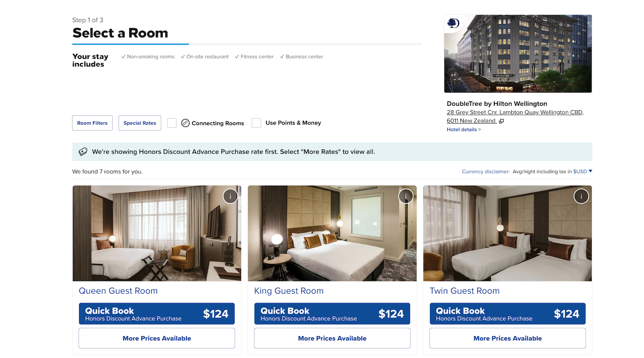Viewport: 644px width, 358px height.
Task: Quick Book the King Guest Room
Action: tap(332, 314)
